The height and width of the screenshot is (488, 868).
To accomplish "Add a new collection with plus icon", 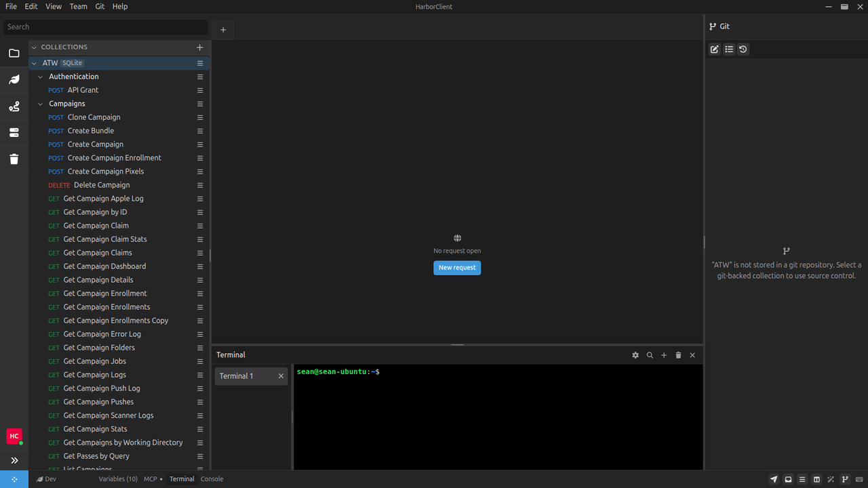I will 199,47.
